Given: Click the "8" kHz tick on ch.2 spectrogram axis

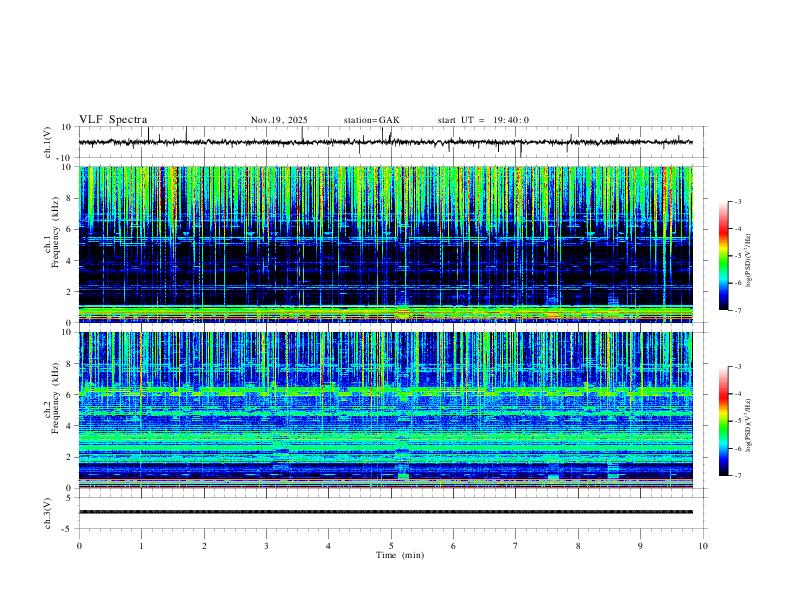Looking at the screenshot, I should (x=69, y=364).
